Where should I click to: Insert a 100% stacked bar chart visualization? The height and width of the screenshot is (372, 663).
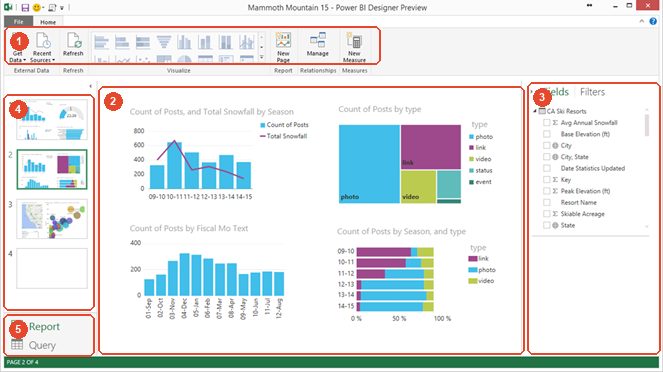143,42
